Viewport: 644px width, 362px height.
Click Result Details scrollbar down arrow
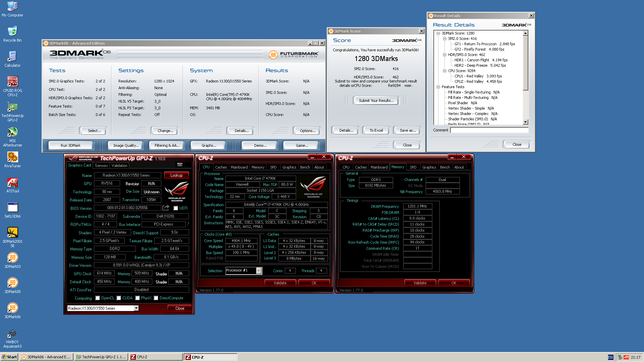click(526, 122)
